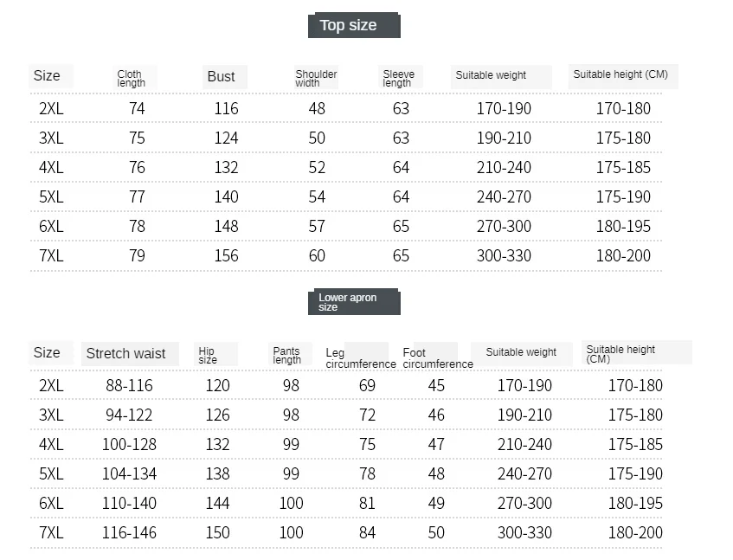Image resolution: width=733 pixels, height=560 pixels.
Task: Click the Foot circumference column header
Action: [438, 358]
